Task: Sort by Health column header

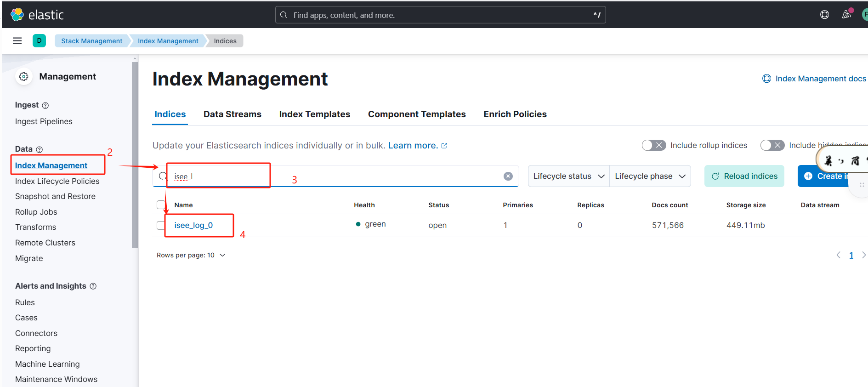Action: click(x=364, y=205)
